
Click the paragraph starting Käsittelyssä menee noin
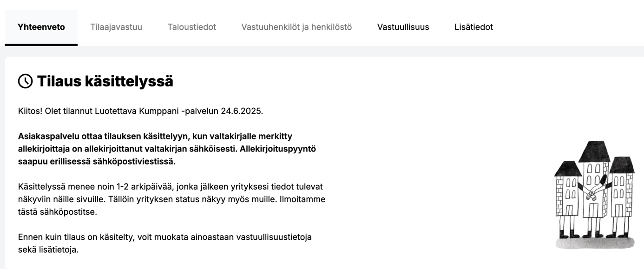click(x=172, y=199)
